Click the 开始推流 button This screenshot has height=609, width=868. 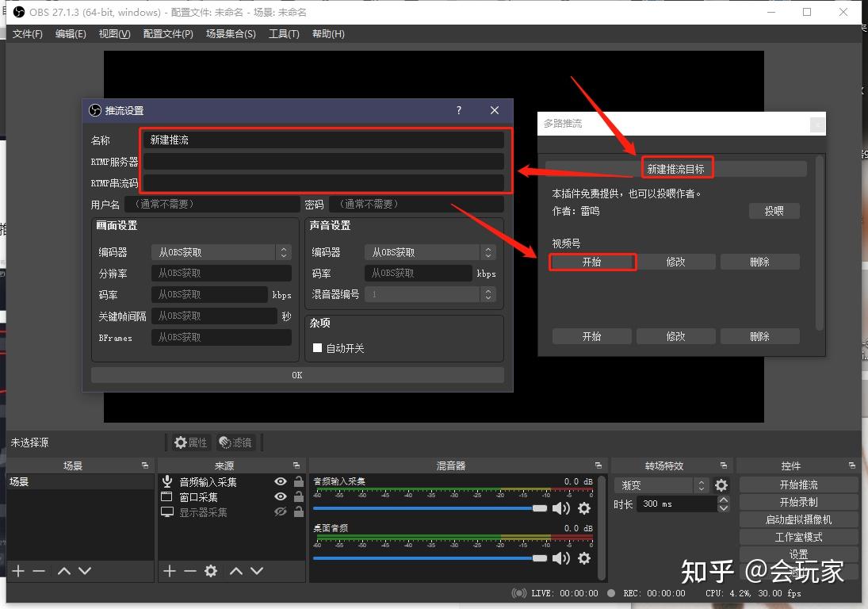coord(798,485)
